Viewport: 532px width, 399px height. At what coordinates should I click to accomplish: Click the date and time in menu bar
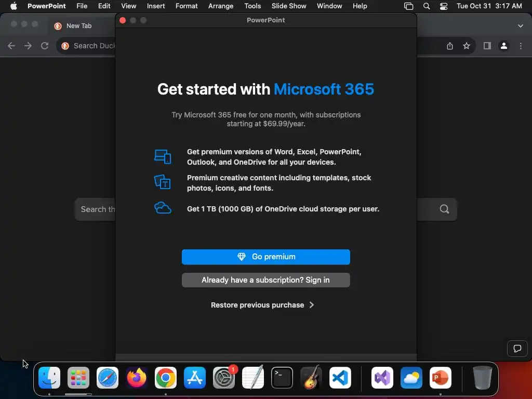pyautogui.click(x=489, y=6)
